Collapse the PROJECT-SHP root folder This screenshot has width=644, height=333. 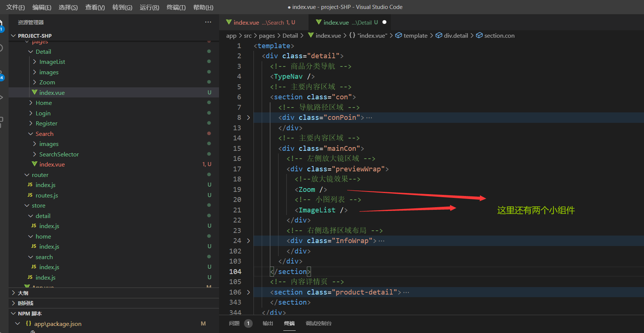[x=13, y=35]
